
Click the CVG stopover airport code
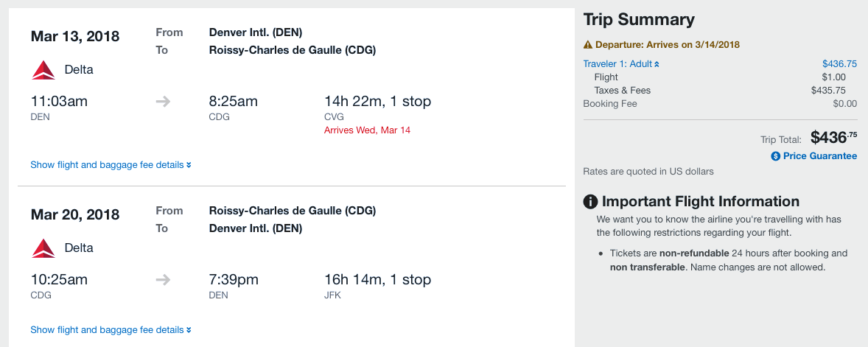[334, 117]
